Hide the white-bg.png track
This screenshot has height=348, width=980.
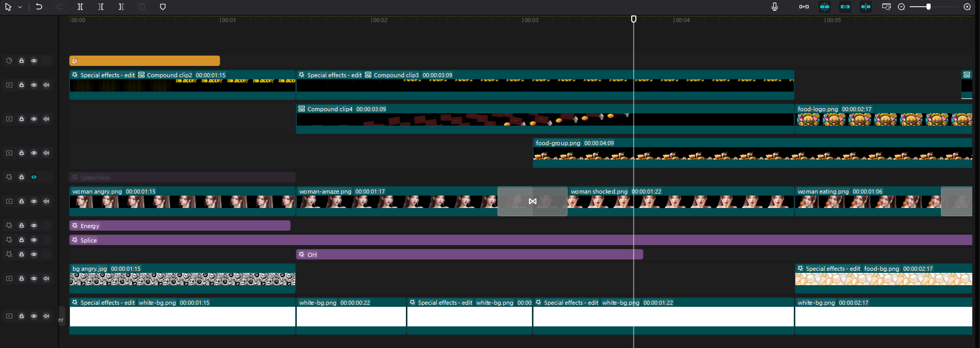(x=34, y=316)
